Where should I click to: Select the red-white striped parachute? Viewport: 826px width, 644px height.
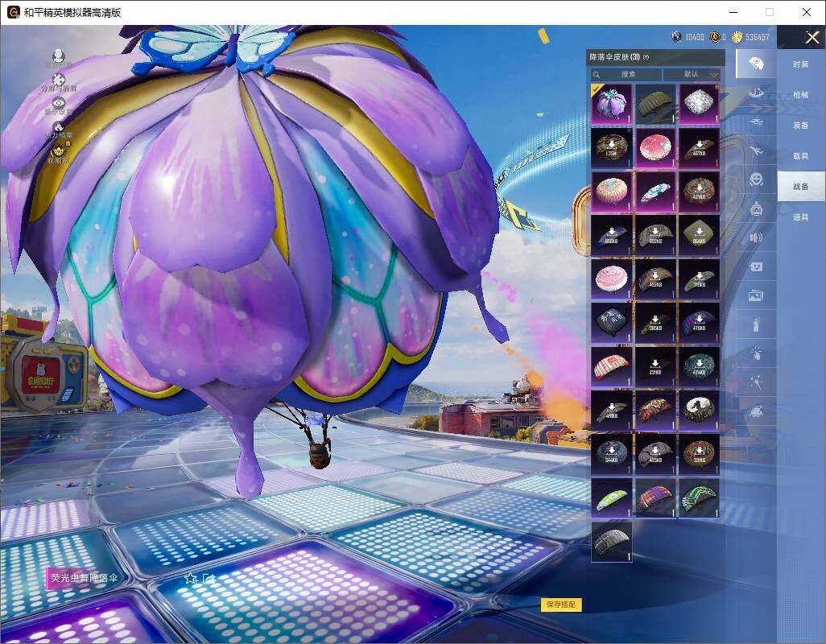[611, 367]
